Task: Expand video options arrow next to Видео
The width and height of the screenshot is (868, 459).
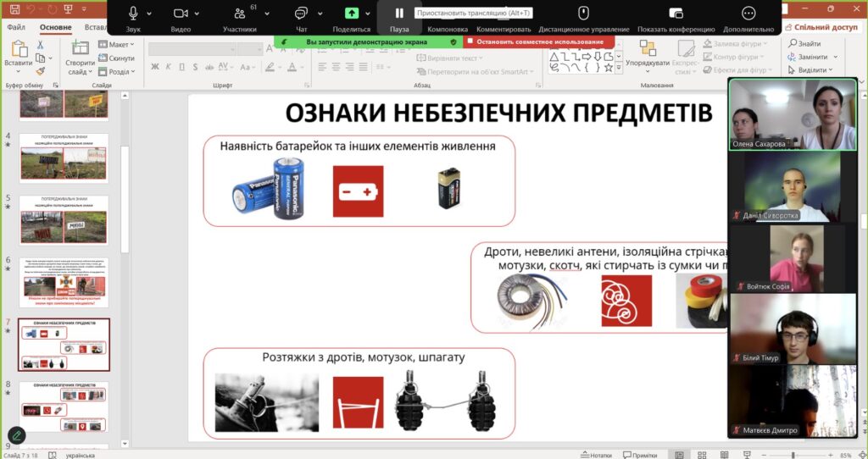Action: tap(198, 14)
